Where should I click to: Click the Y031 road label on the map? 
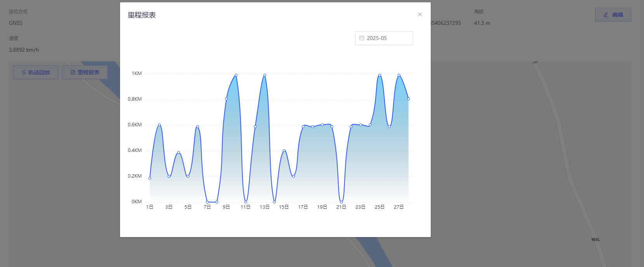tap(595, 240)
